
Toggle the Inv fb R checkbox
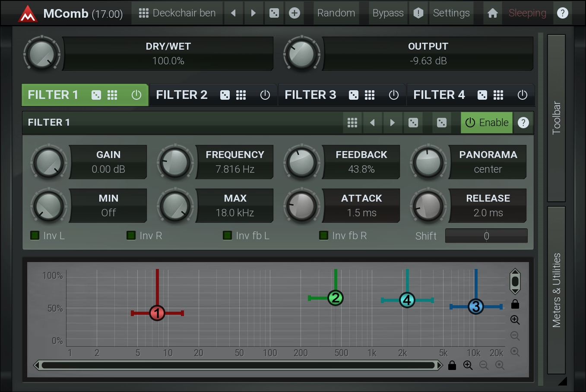pyautogui.click(x=323, y=235)
